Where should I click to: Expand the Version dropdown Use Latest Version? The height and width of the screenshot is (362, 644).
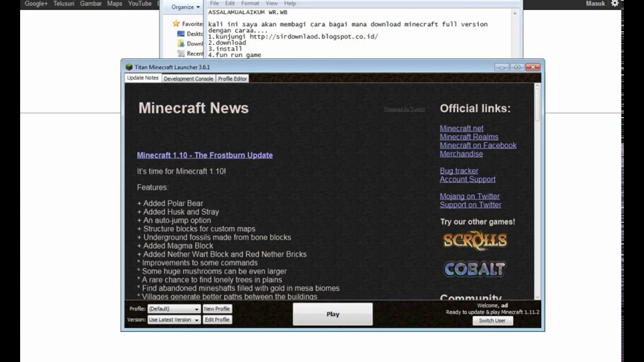(x=174, y=320)
